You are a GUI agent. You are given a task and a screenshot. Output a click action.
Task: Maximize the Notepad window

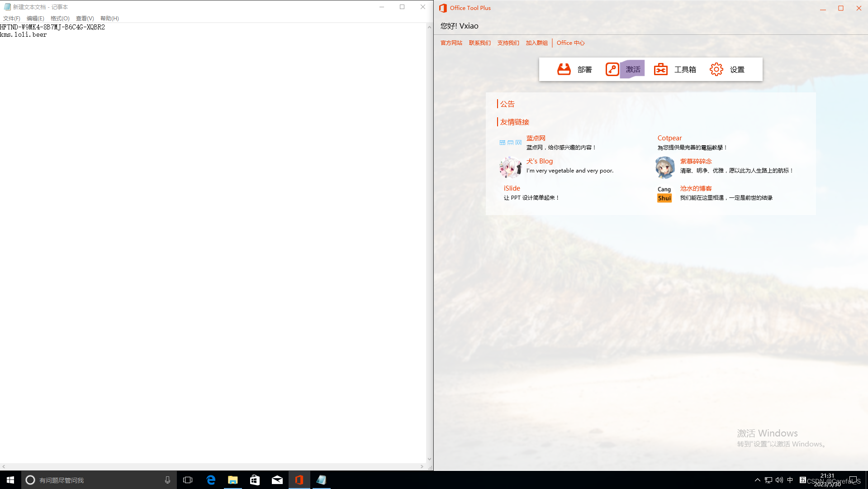[x=402, y=7]
